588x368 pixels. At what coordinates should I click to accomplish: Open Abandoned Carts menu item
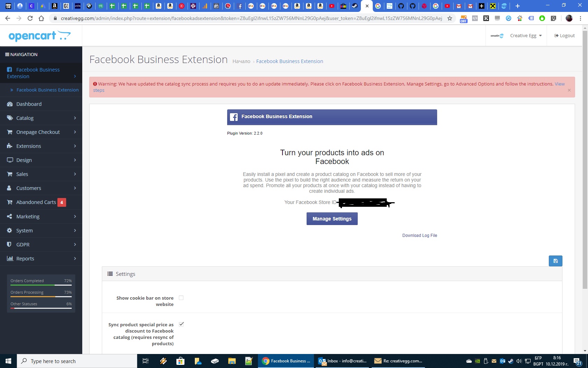41,202
